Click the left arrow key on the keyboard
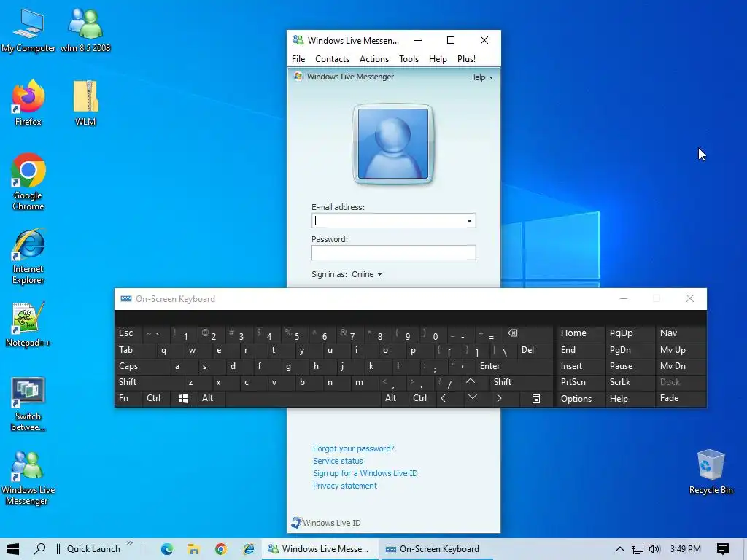The width and height of the screenshot is (747, 560). [444, 398]
